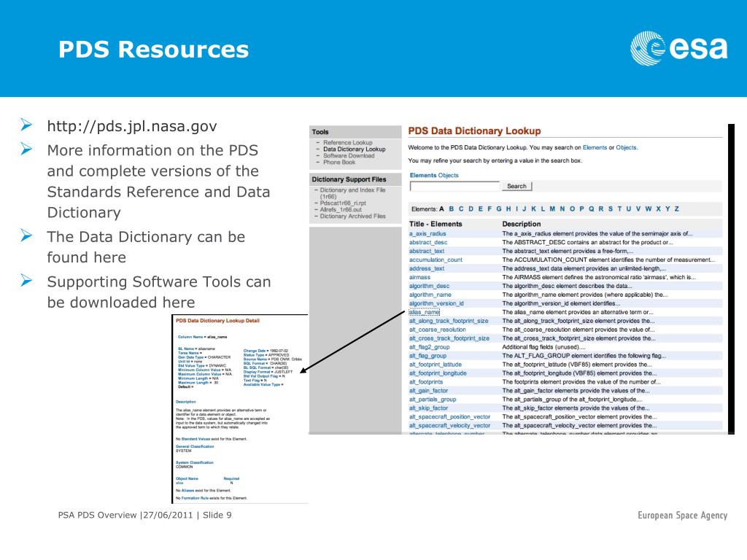Open the alt_flag2_group element

[x=429, y=347]
